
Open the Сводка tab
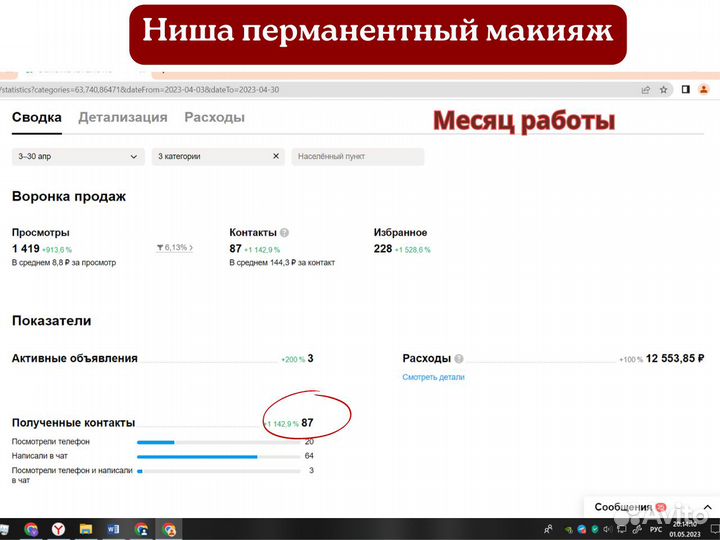pos(37,118)
